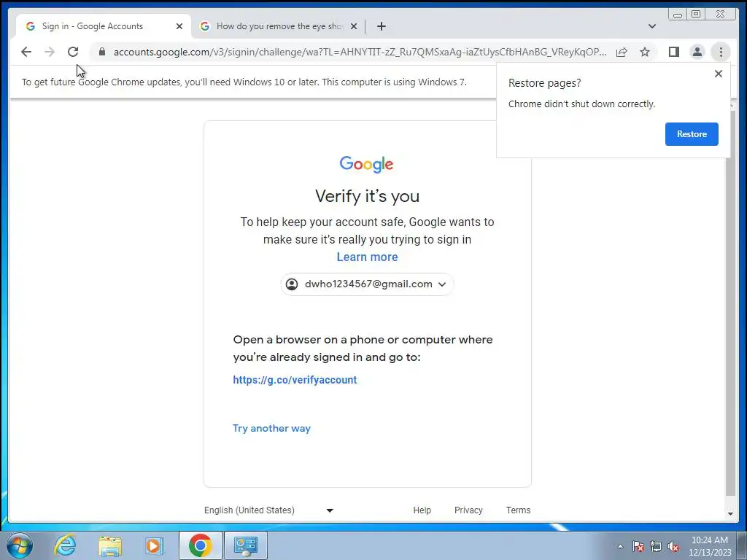
Task: Open the https://g.co/verifyaccount link
Action: (295, 380)
